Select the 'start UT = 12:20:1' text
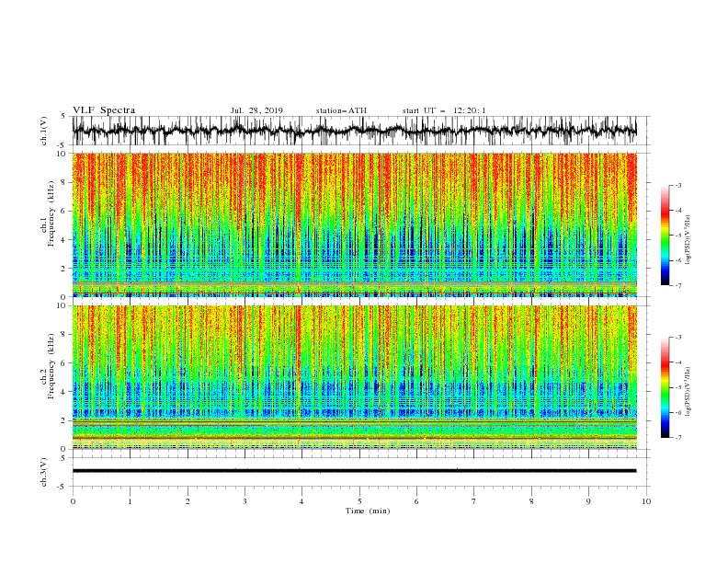Viewport: 728px width, 563px height. 444,110
